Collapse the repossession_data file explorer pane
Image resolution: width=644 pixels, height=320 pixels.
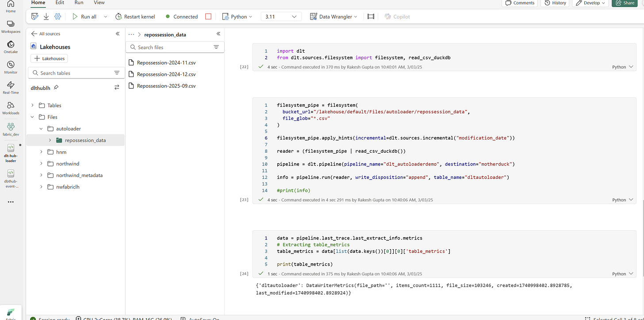218,33
